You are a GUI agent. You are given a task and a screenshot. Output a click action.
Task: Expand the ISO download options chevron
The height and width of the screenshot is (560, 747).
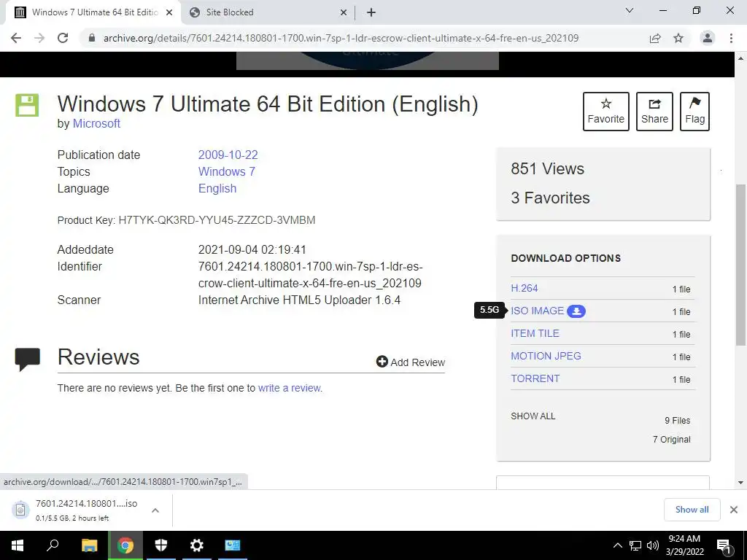tap(155, 510)
